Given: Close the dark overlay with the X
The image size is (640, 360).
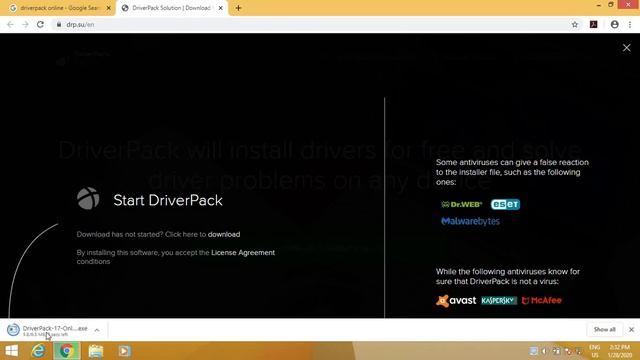Looking at the screenshot, I should (627, 48).
